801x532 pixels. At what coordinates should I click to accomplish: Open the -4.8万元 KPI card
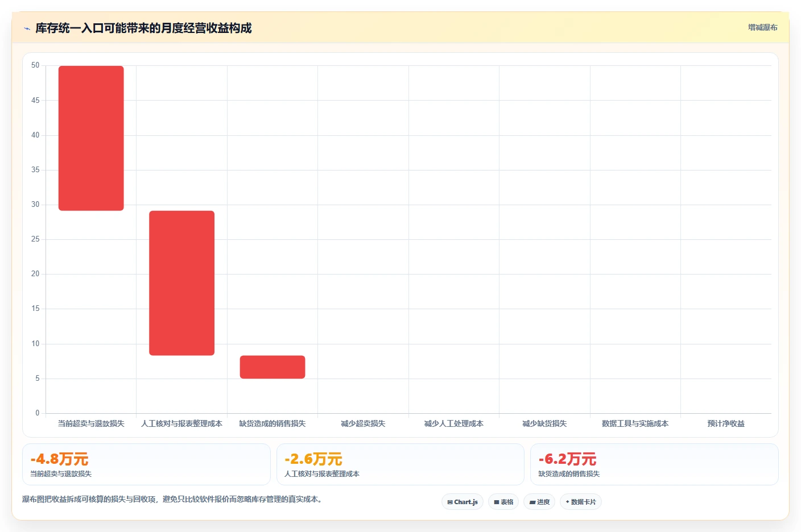[146, 464]
